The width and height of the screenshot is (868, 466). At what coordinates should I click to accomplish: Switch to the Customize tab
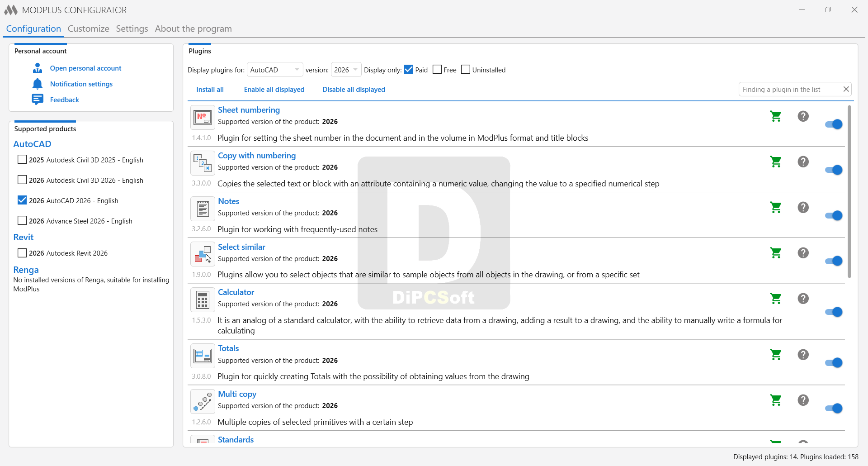click(x=89, y=29)
